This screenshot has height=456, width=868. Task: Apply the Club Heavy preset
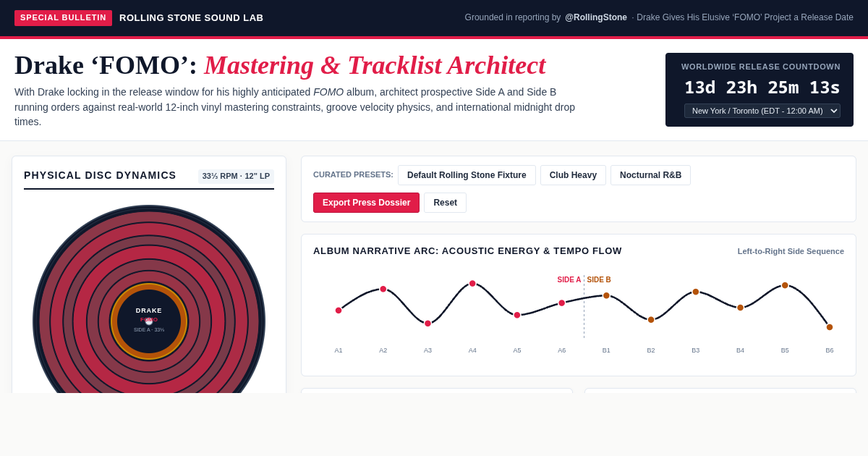(x=573, y=175)
